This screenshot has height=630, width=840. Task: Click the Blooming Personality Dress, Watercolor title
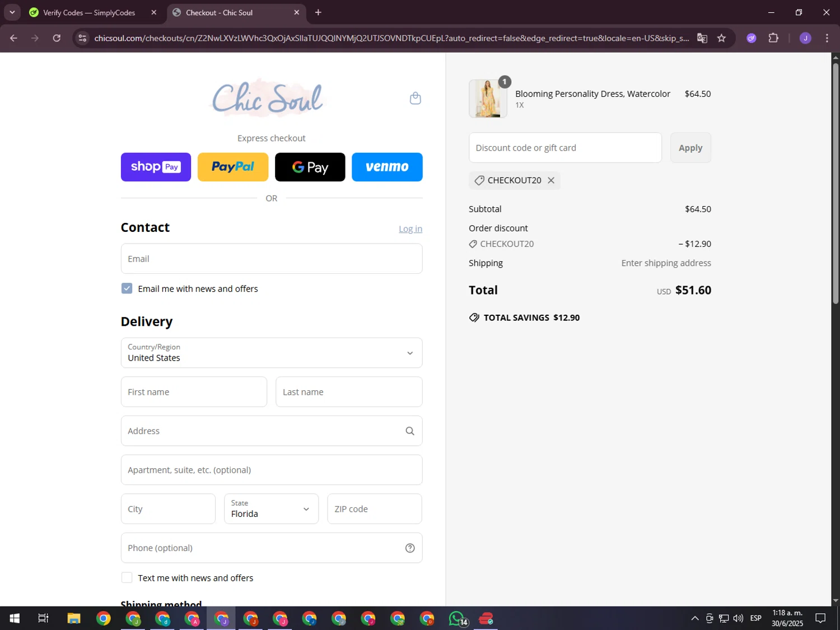point(592,94)
